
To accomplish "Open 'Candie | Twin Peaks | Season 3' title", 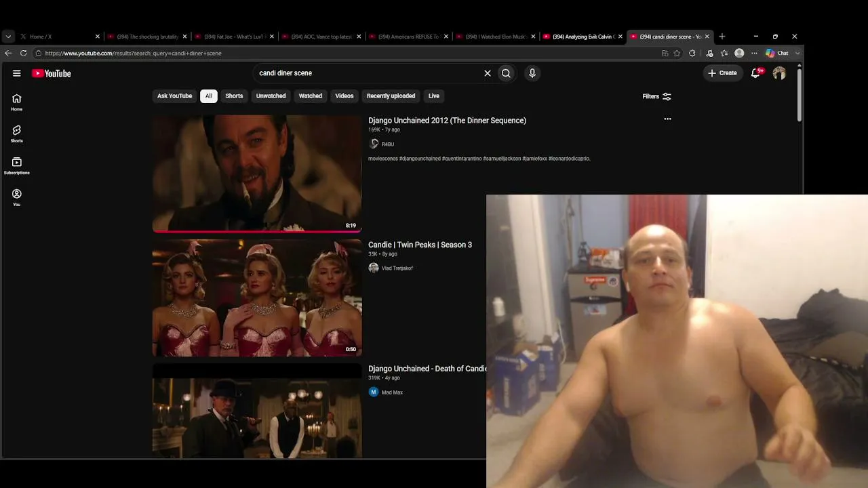I will (x=420, y=245).
